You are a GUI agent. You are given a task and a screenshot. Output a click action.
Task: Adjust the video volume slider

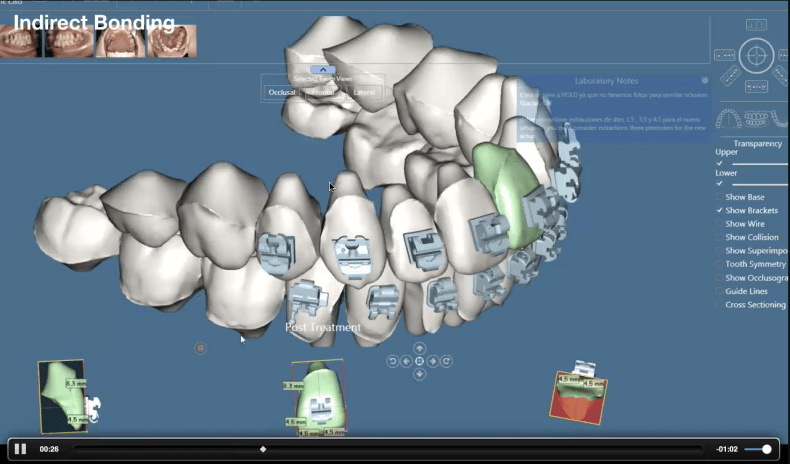[x=758, y=449]
